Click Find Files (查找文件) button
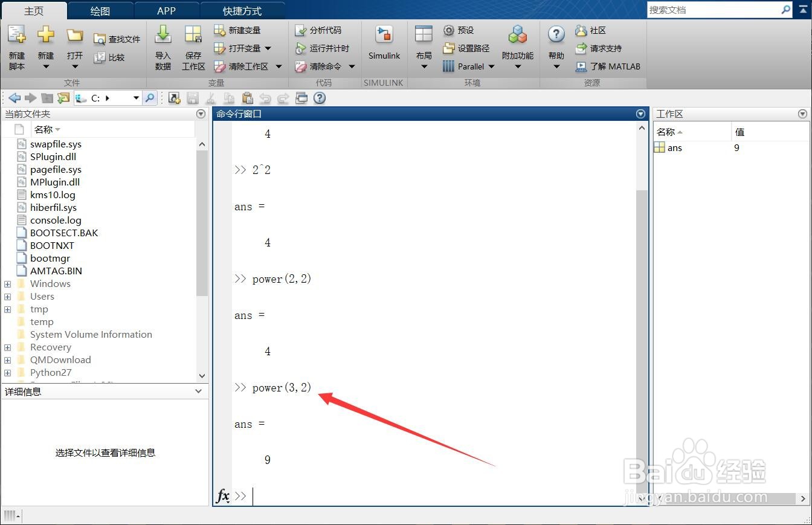The height and width of the screenshot is (525, 812). [x=117, y=39]
